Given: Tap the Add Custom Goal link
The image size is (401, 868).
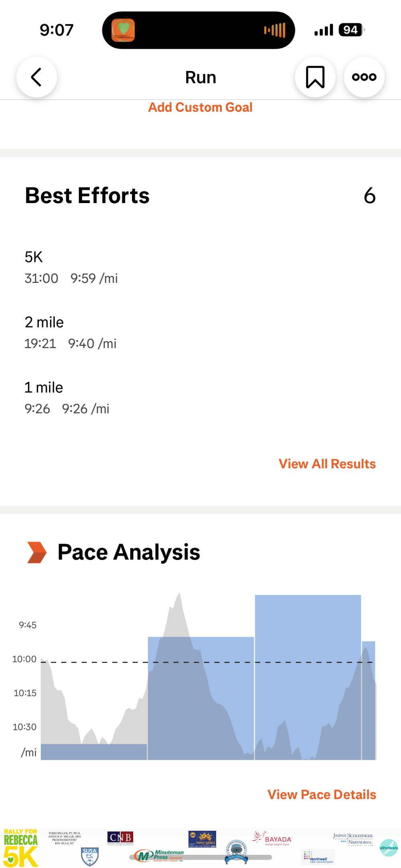Looking at the screenshot, I should 200,107.
